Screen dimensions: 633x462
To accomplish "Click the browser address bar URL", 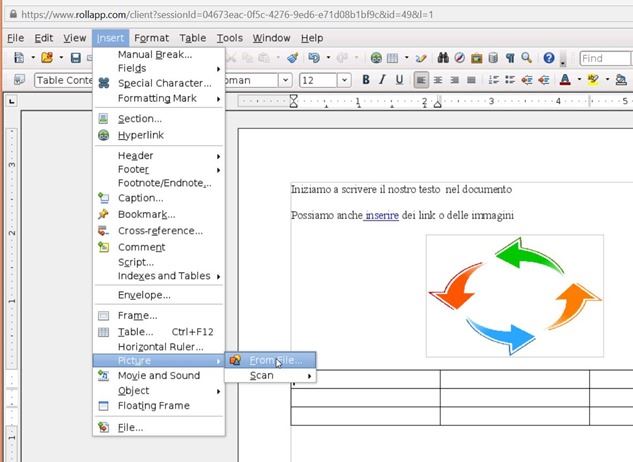I will 227,15.
